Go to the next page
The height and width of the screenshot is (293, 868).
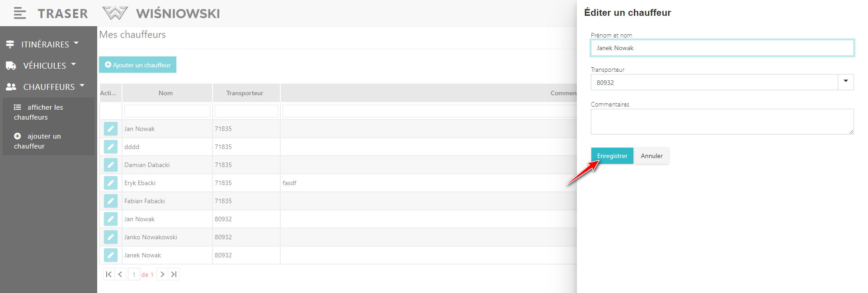(x=162, y=274)
